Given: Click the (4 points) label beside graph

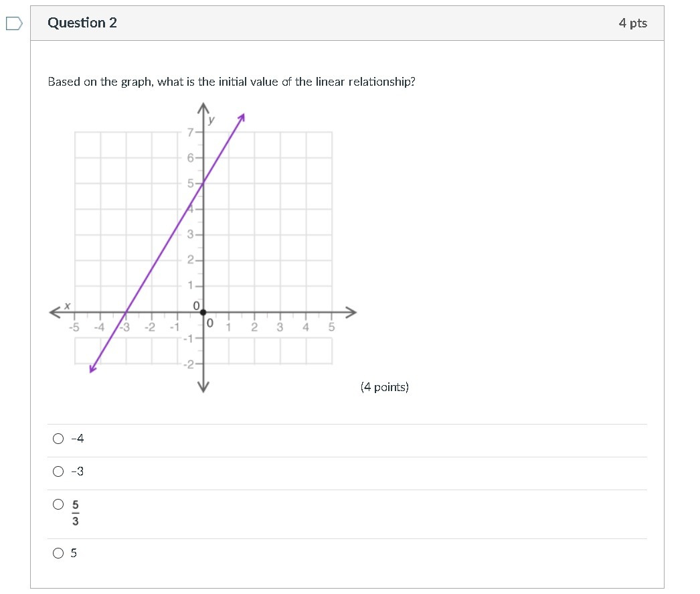Looking at the screenshot, I should point(384,387).
